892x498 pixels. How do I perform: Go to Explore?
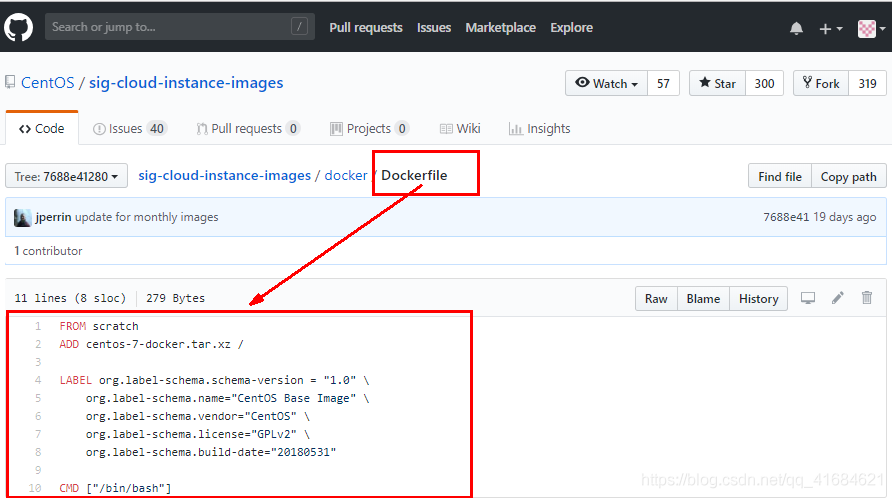tap(571, 27)
